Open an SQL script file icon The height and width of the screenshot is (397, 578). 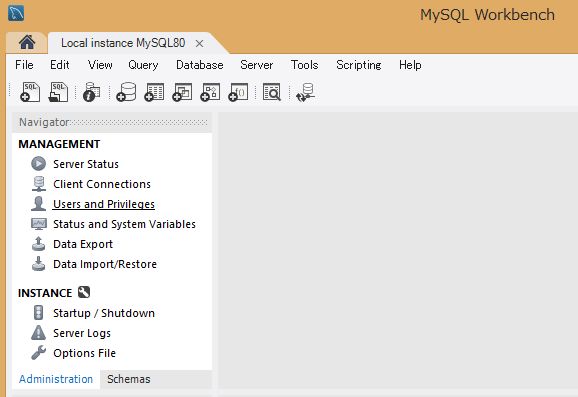(58, 92)
